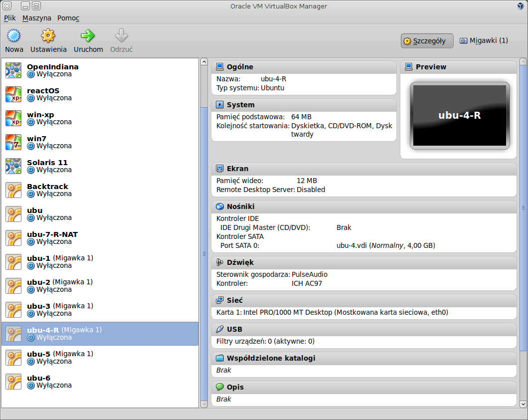This screenshot has height=420, width=528.
Task: Click the Odrzuć discard arrow icon
Action: [x=121, y=36]
